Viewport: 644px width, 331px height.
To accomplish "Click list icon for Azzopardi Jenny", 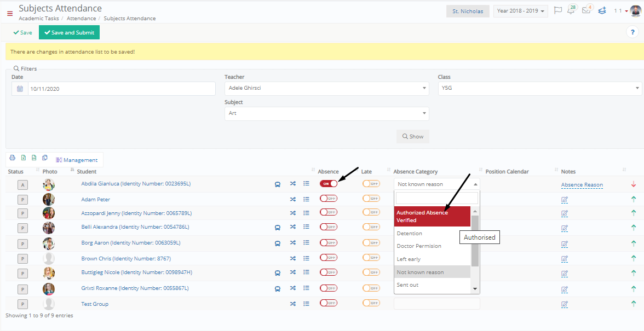I will pos(306,212).
